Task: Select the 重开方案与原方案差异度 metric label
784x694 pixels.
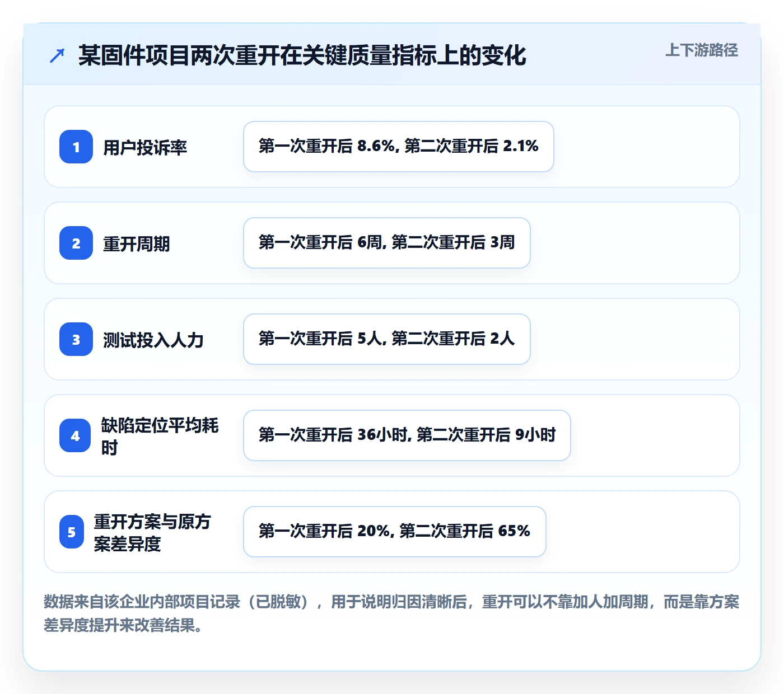Action: pos(152,532)
